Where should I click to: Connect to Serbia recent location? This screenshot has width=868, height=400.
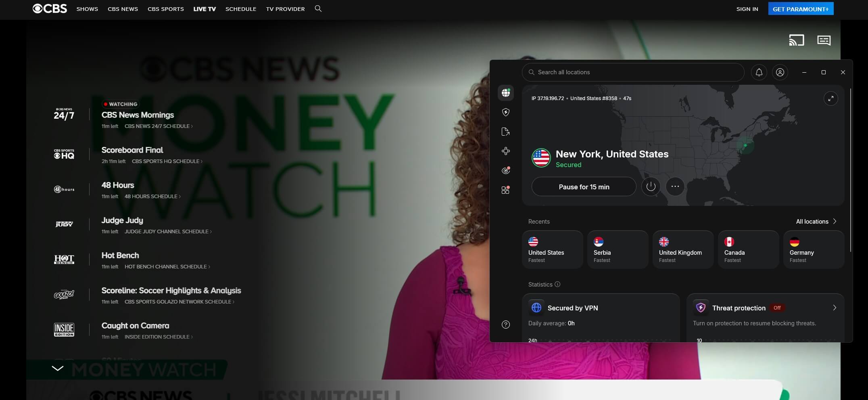pyautogui.click(x=618, y=249)
